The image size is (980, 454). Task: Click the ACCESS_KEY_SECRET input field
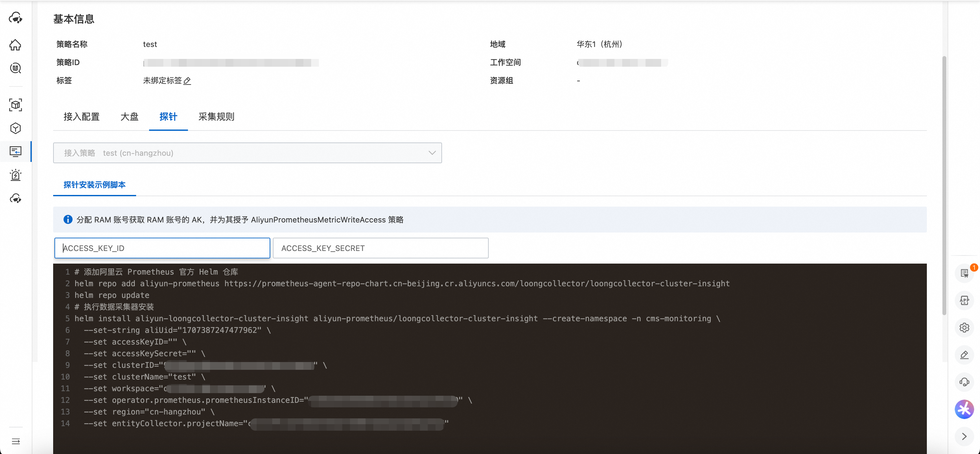pos(380,248)
